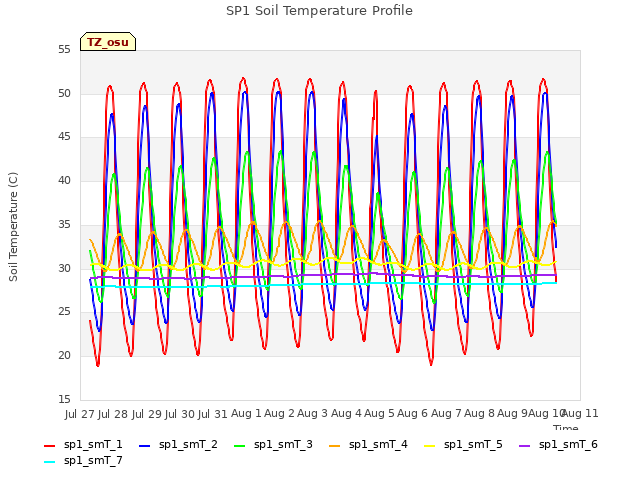640x480 pixels.
Task: Click the 20 y-axis tick label
Action: (64, 356)
